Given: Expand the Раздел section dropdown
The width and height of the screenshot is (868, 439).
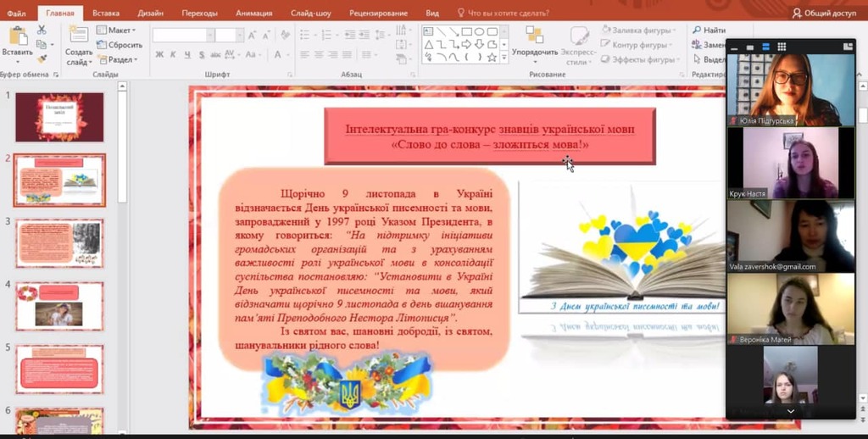Looking at the screenshot, I should 118,59.
